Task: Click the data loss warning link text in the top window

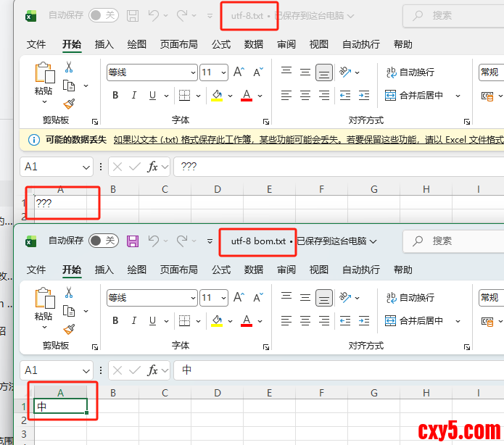Action: [x=309, y=140]
